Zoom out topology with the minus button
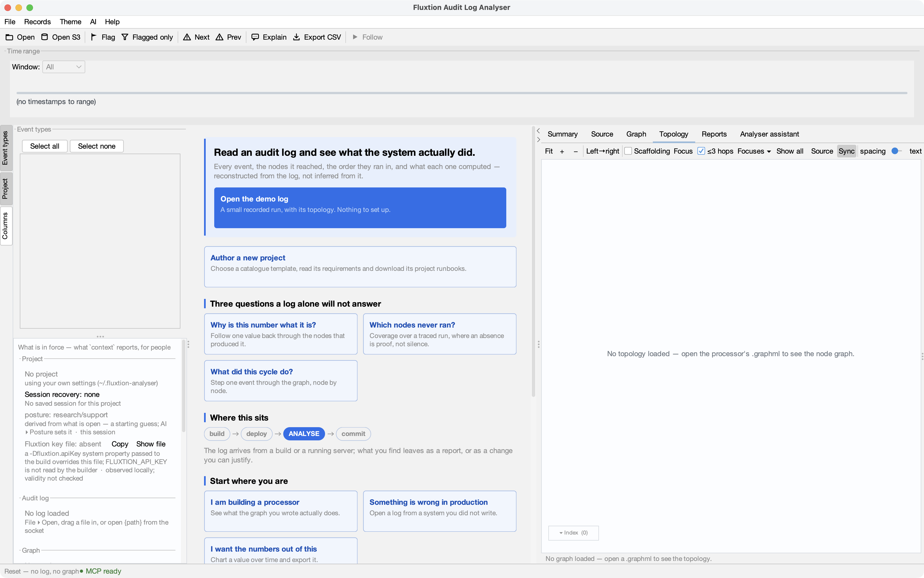The width and height of the screenshot is (924, 578). 576,151
